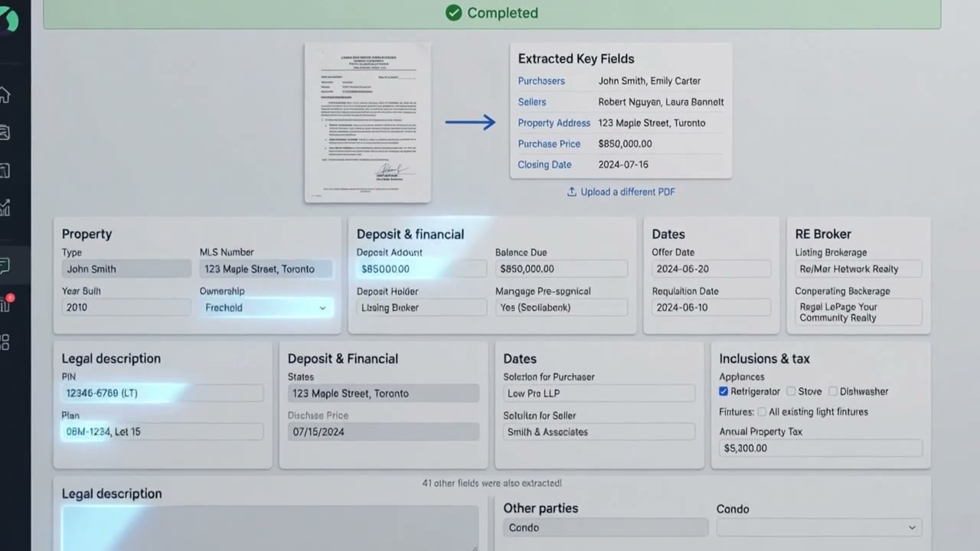Image resolution: width=980 pixels, height=551 pixels.
Task: Focus the Deposit Amount field
Action: (421, 269)
